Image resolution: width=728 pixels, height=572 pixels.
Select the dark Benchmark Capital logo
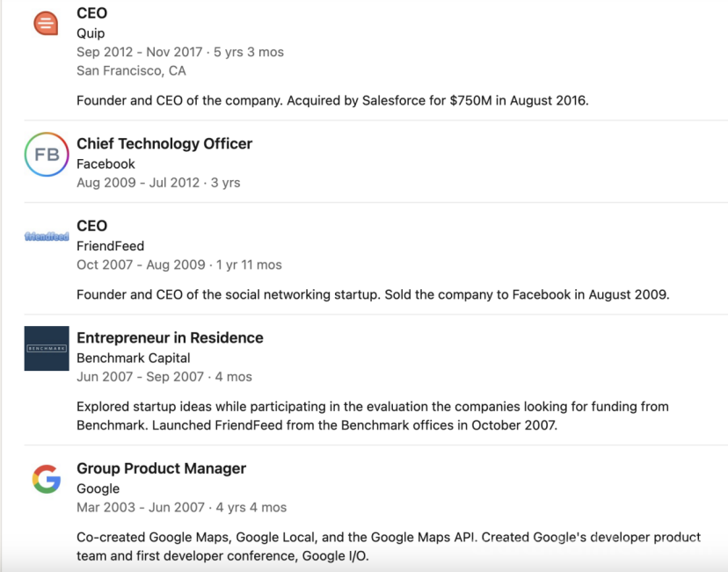(47, 349)
